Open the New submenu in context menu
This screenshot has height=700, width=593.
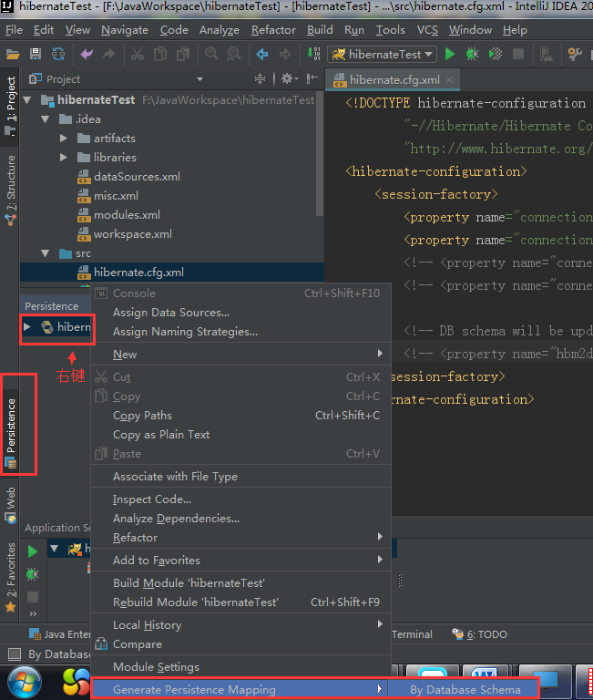(x=241, y=354)
